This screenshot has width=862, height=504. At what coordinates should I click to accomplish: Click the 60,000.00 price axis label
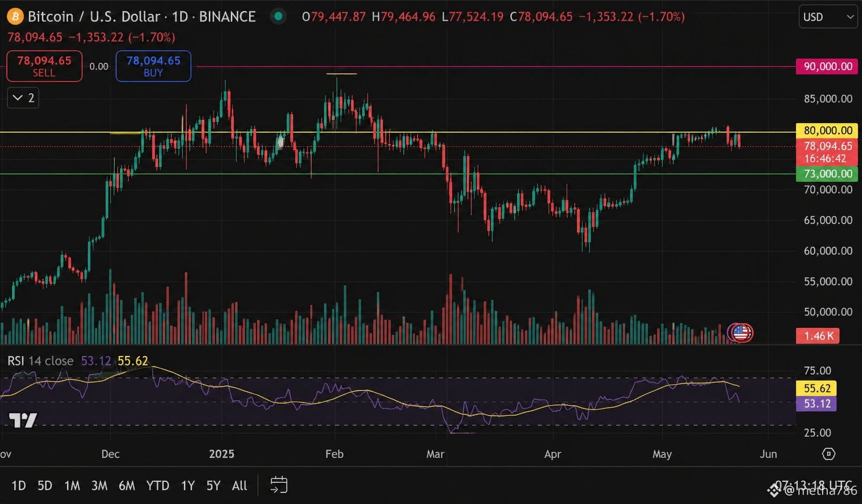pos(828,251)
